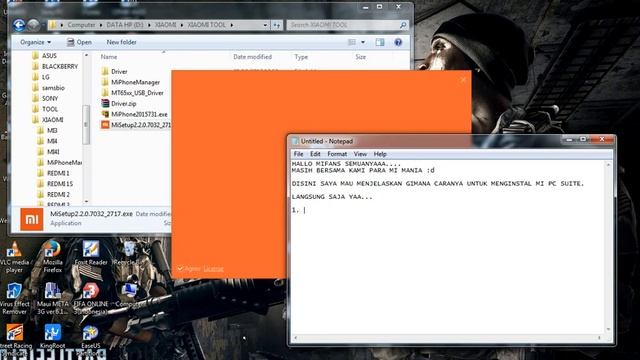Toggle the Agree checkbox in Mi installer
Image resolution: width=640 pixels, height=360 pixels.
point(180,269)
